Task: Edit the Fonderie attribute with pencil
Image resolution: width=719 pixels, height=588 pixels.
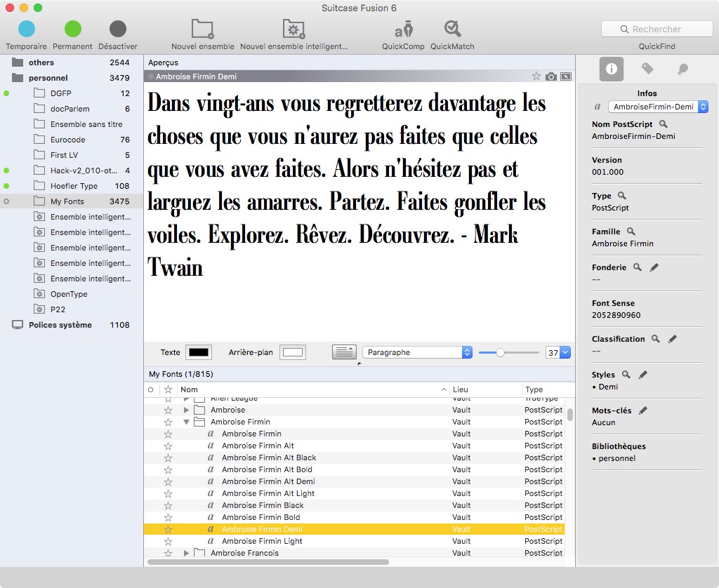Action: click(654, 267)
